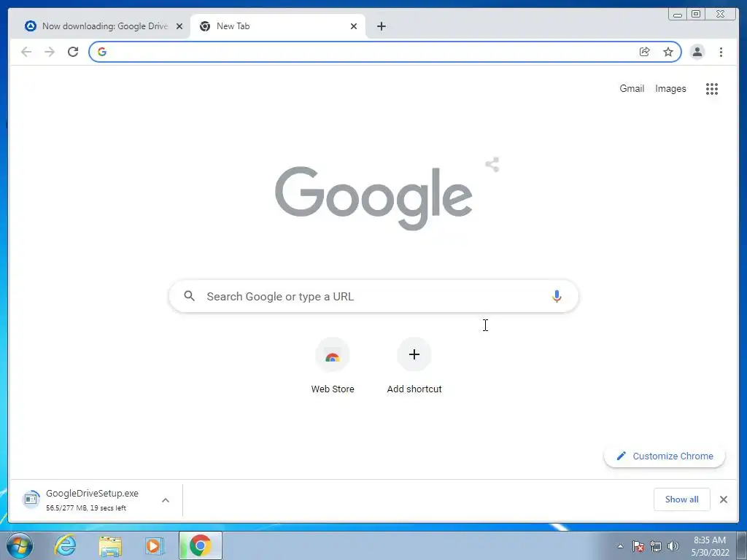Open the Chrome profile avatar

click(697, 52)
